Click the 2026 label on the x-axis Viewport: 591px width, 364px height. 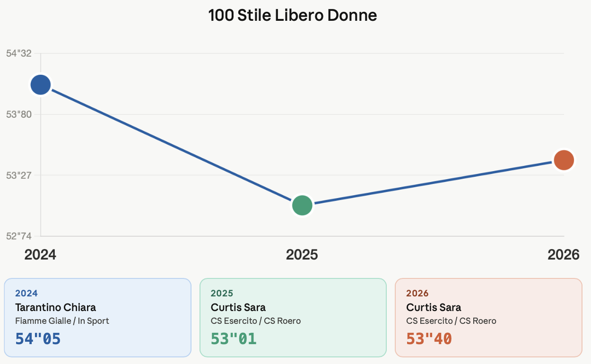pyautogui.click(x=563, y=255)
